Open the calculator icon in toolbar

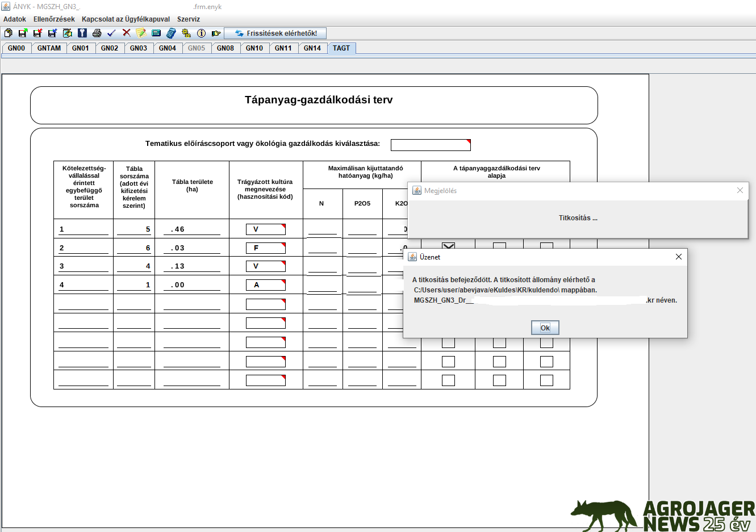[171, 33]
